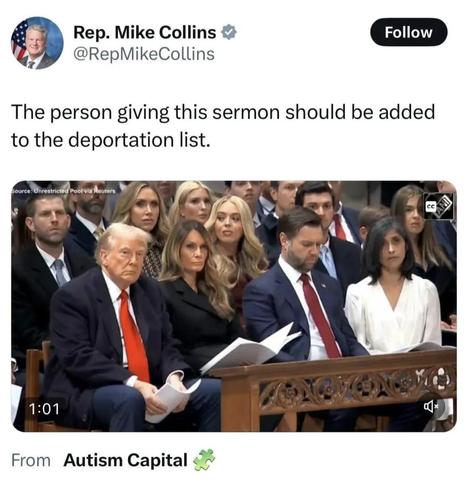Click the 1:01 video duration badge

click(x=44, y=409)
